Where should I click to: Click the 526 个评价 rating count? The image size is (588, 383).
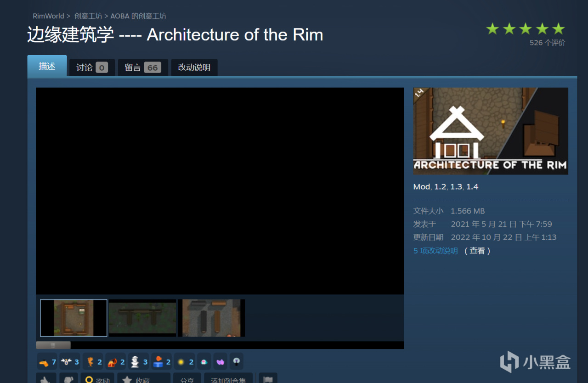point(548,43)
